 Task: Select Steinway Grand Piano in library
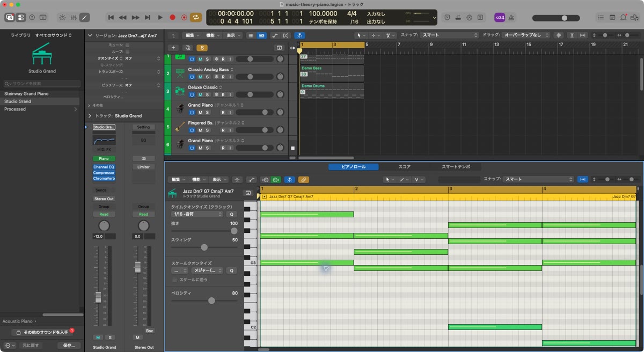point(26,93)
